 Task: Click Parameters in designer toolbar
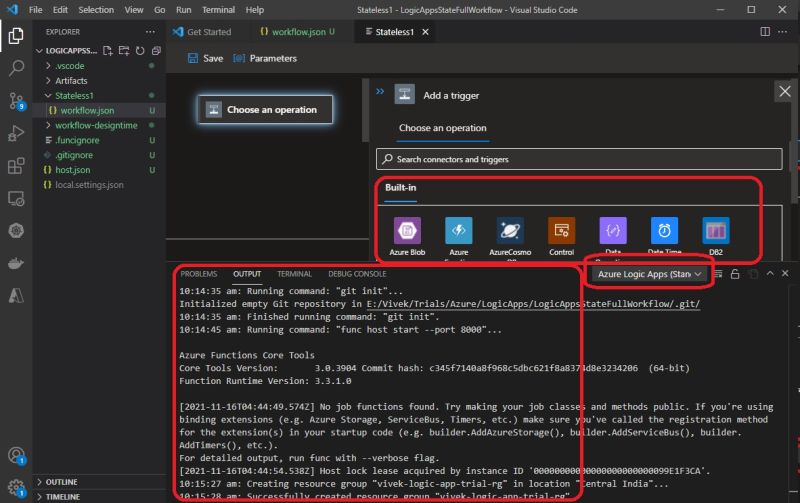pos(265,58)
